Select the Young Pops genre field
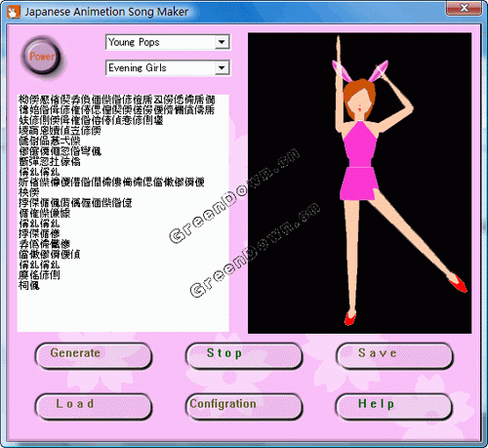Image resolution: width=488 pixels, height=448 pixels. [x=168, y=42]
